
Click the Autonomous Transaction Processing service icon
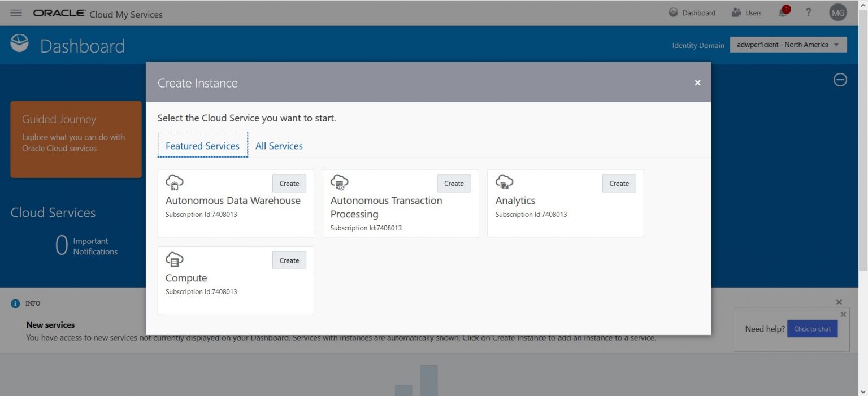[340, 182]
